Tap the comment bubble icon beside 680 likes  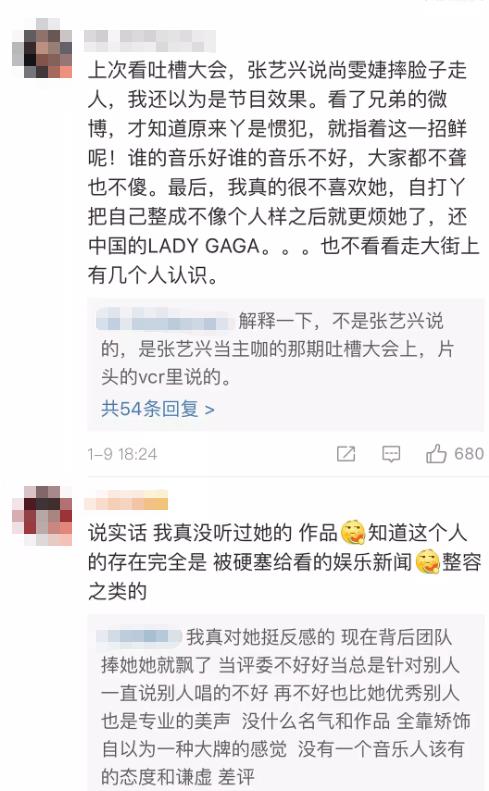click(x=391, y=454)
